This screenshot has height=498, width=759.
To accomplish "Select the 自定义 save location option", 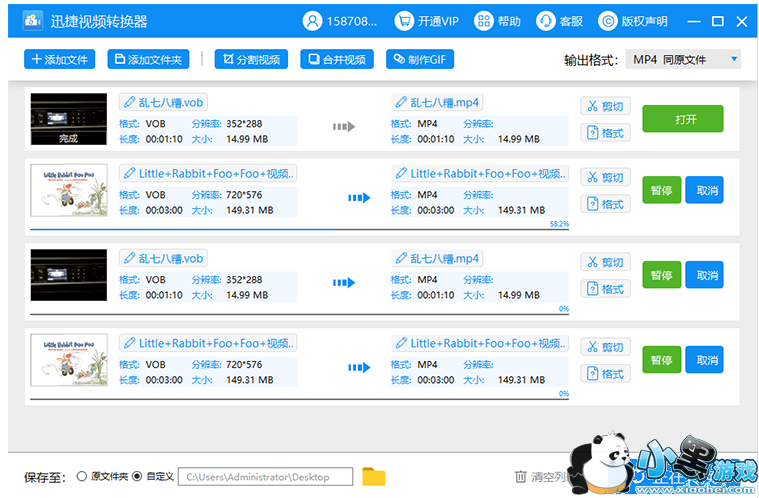I will tap(138, 477).
